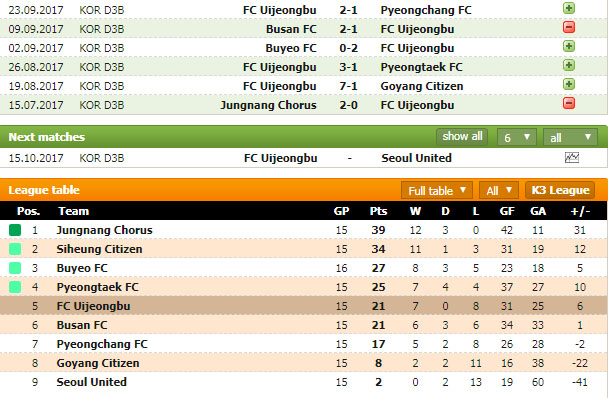This screenshot has height=398, width=608.
Task: Expand details of FC Uijeongbu vs Pyeongchang FC match
Action: pos(569,8)
